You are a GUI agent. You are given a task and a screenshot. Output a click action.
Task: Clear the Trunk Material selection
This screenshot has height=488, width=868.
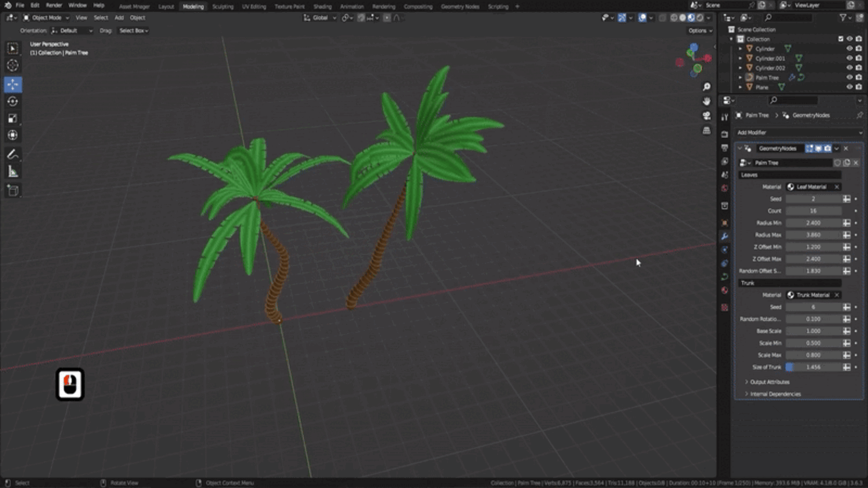tap(837, 295)
